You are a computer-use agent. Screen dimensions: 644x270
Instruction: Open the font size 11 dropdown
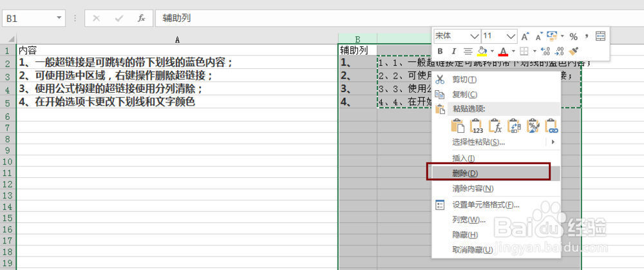(511, 37)
